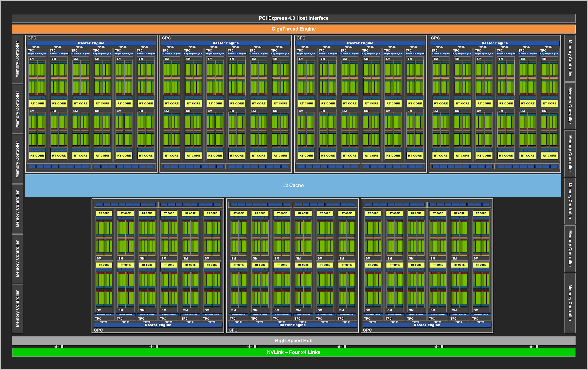Click the bottom-left Memory Controller block
588x370 pixels.
pyautogui.click(x=17, y=308)
